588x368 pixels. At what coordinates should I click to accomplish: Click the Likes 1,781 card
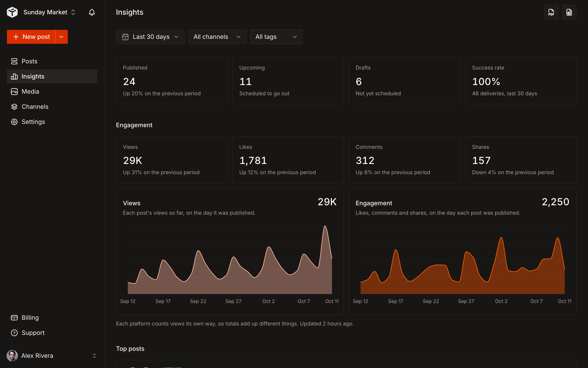(x=288, y=160)
